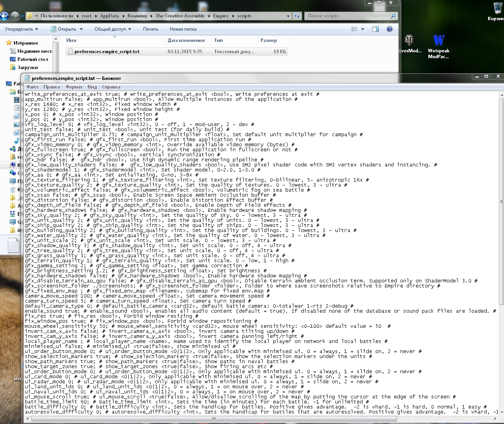
Task: Click the Печать button in Explorer toolbar
Action: click(150, 29)
